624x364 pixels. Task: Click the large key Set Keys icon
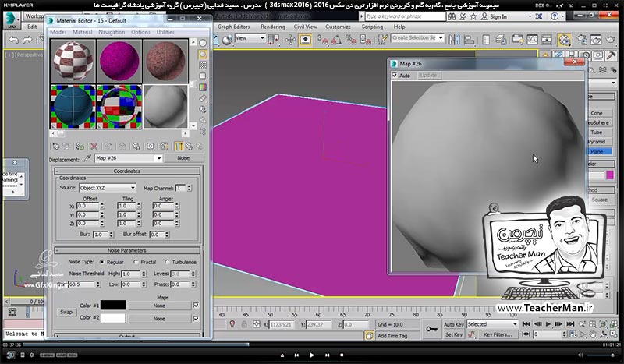tap(431, 329)
